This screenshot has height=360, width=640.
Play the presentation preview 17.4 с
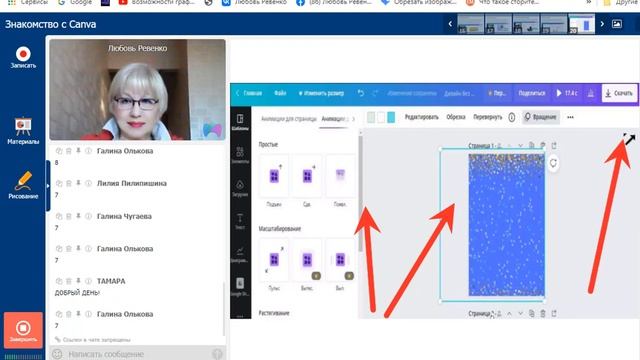coord(567,93)
